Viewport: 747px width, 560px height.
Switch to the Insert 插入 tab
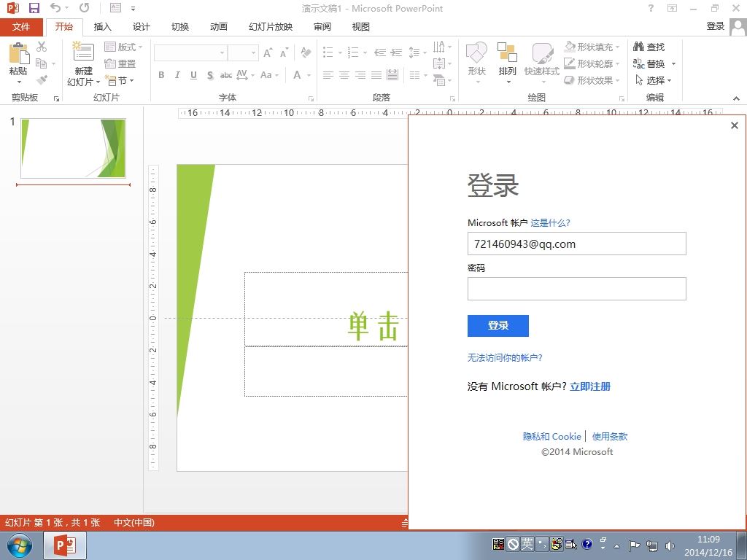point(102,27)
